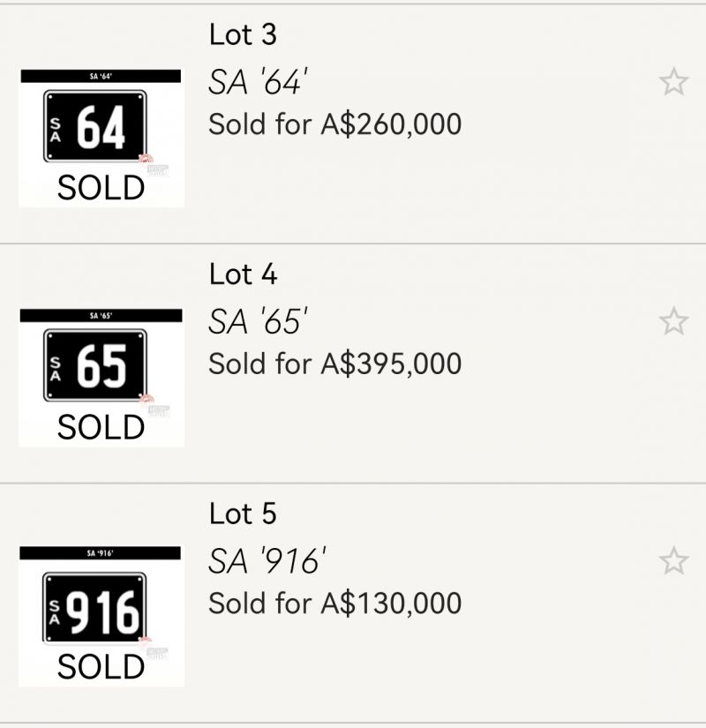This screenshot has height=728, width=706.
Task: Open the italic SA '65' lot title
Action: pyautogui.click(x=257, y=322)
